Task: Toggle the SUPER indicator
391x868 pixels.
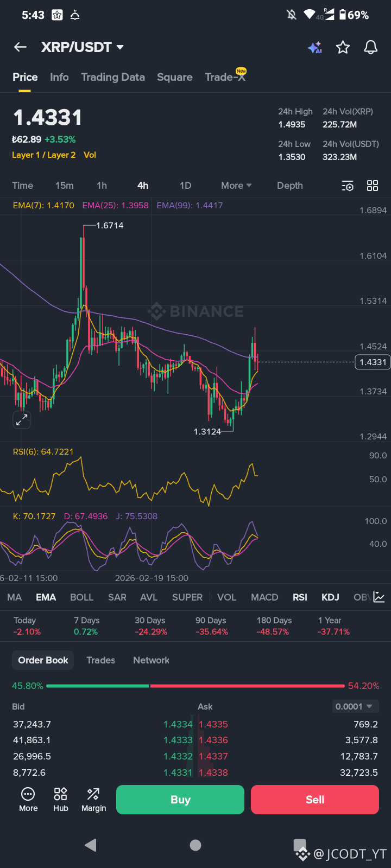Action: tap(187, 597)
